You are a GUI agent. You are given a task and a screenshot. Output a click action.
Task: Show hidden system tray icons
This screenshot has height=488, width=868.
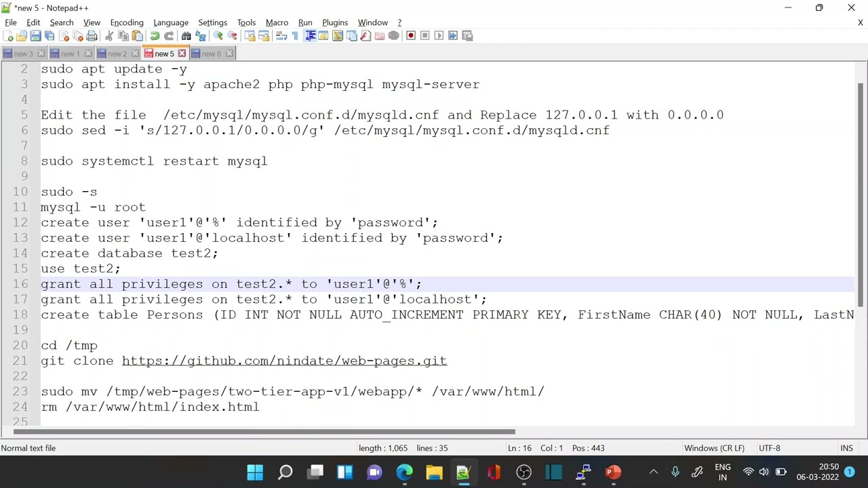[x=653, y=472]
